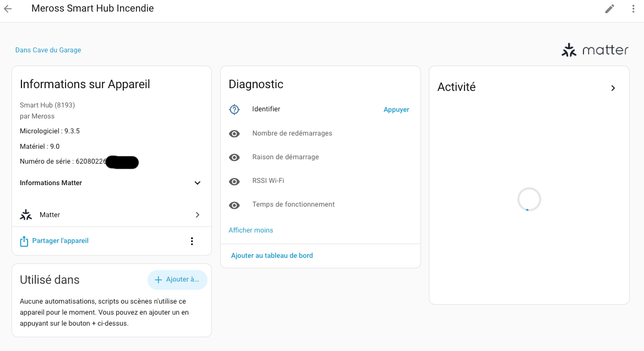Click the par Meross manufacturer text

(x=37, y=116)
